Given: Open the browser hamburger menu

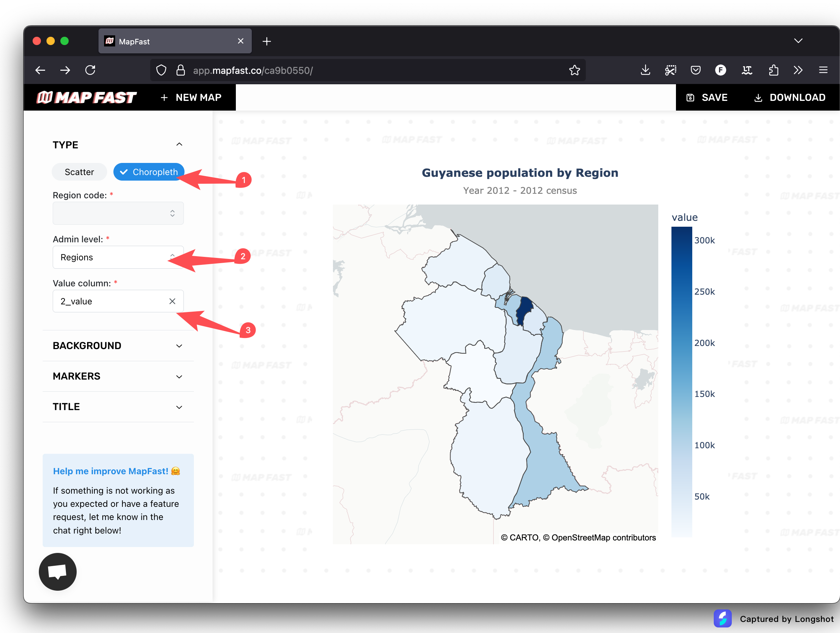Looking at the screenshot, I should point(823,70).
